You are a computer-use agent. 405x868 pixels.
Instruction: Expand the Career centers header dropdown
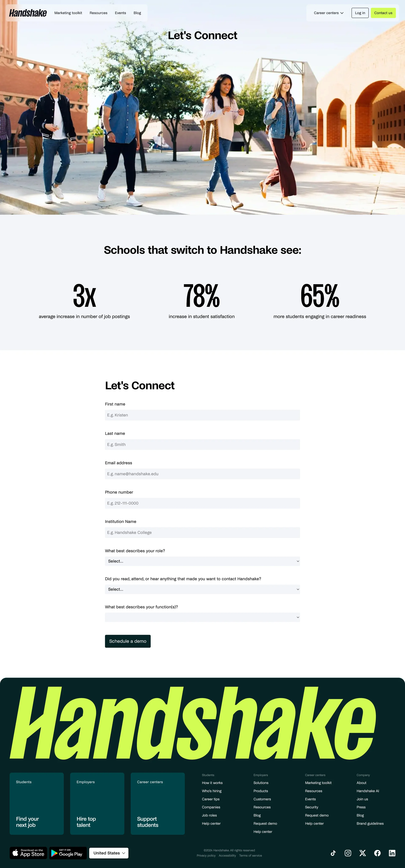[328, 13]
